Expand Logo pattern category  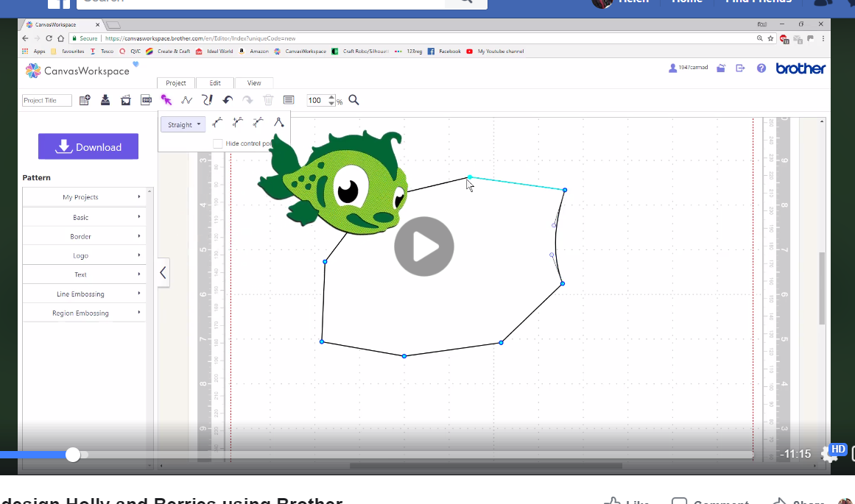pyautogui.click(x=85, y=255)
